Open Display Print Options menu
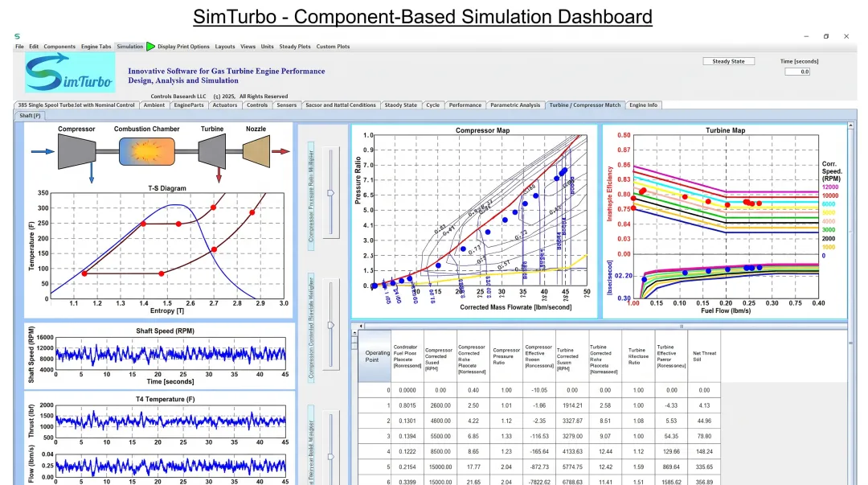This screenshot has width=868, height=485. point(183,47)
